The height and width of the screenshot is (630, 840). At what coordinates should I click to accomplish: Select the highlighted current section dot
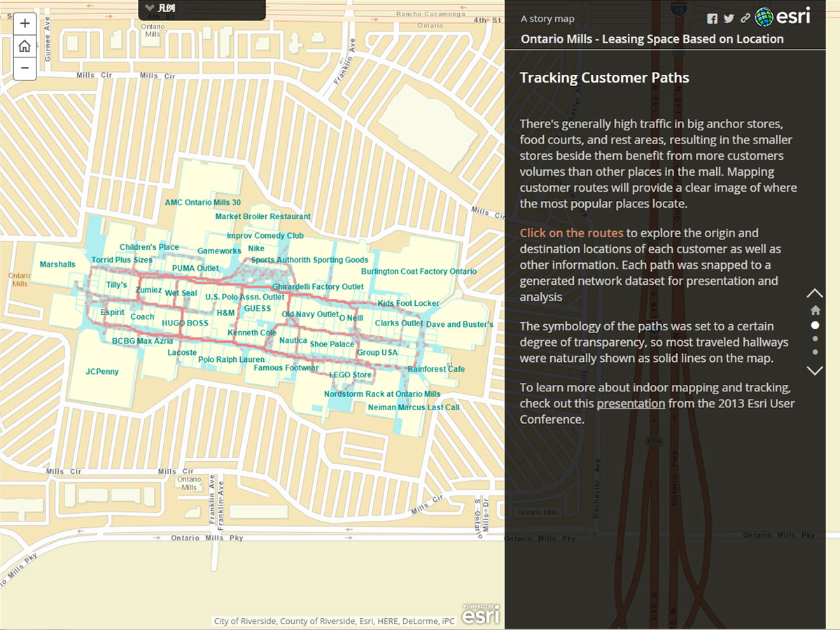815,325
